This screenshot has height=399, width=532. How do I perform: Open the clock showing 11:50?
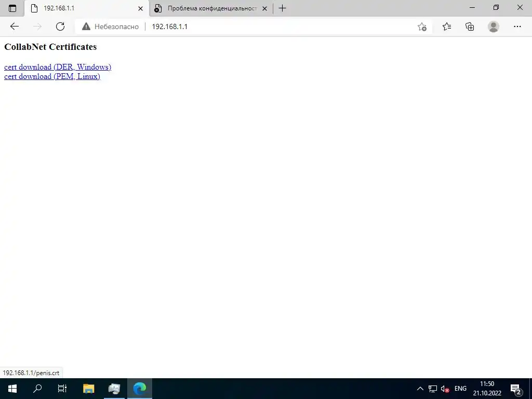coord(487,389)
